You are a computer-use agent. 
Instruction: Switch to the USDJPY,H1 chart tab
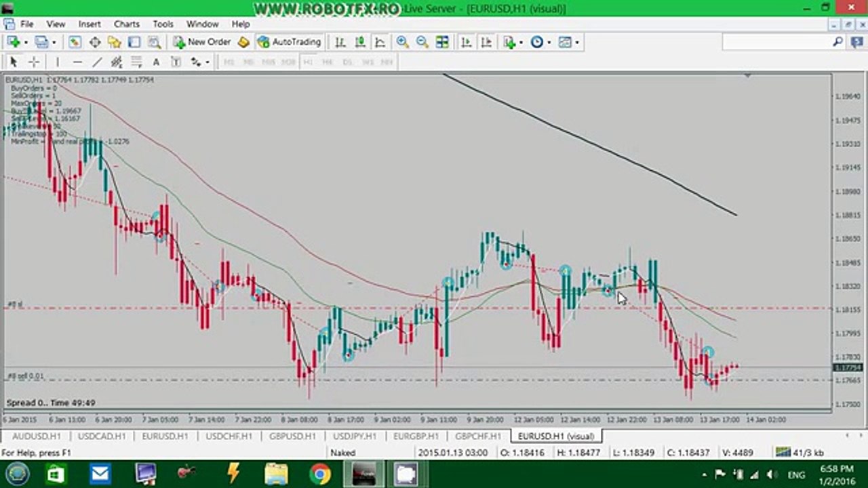click(x=355, y=436)
